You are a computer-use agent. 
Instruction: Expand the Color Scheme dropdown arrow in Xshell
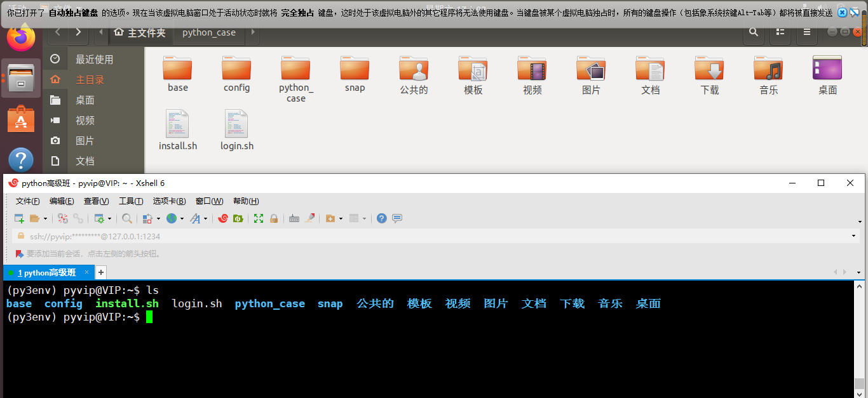[x=158, y=219]
